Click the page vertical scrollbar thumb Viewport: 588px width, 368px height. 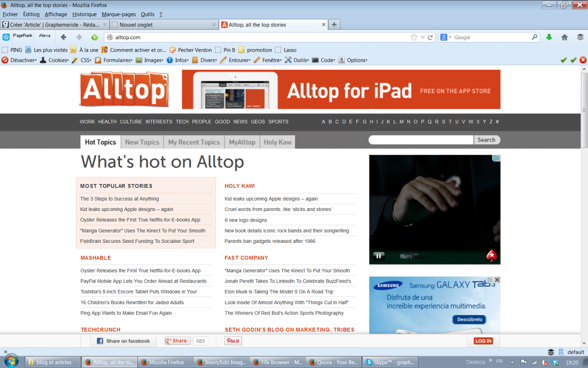(x=584, y=110)
